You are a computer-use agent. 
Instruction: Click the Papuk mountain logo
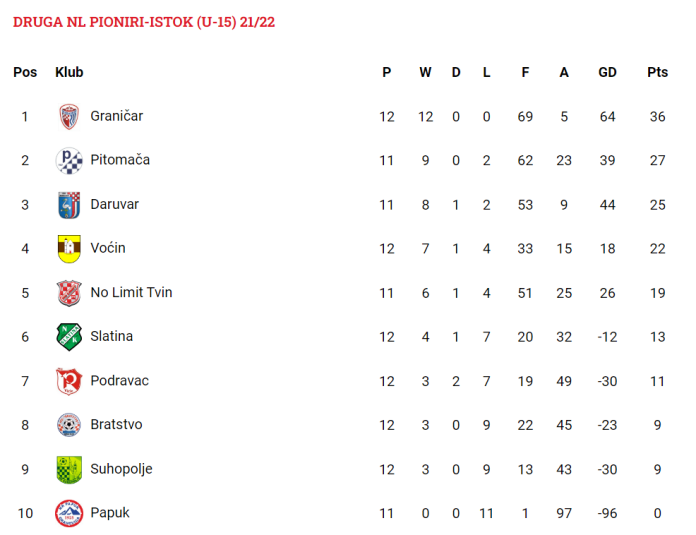tap(69, 513)
